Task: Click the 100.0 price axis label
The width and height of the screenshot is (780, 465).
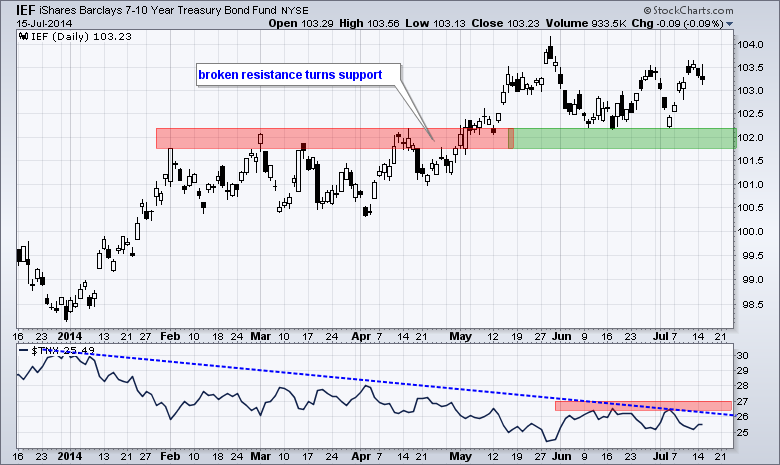Action: click(750, 232)
